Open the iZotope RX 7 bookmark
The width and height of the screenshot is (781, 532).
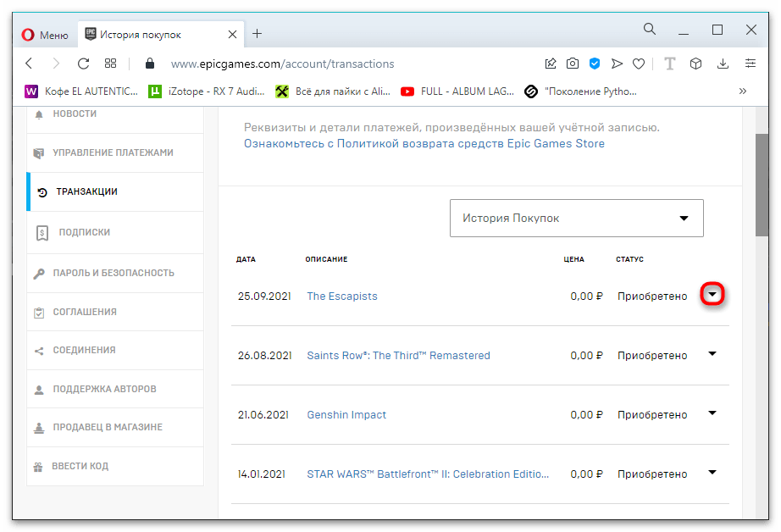coord(208,91)
